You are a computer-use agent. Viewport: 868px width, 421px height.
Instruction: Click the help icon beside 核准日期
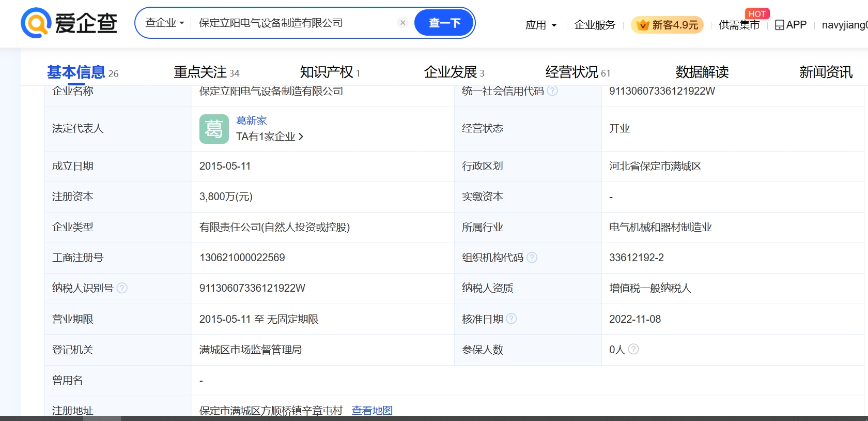coord(511,319)
